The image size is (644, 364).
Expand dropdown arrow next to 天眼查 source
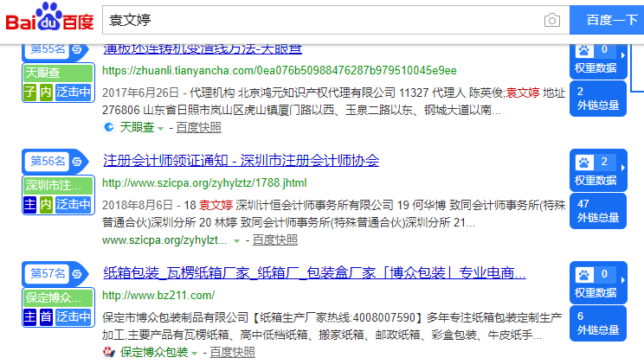tap(161, 129)
